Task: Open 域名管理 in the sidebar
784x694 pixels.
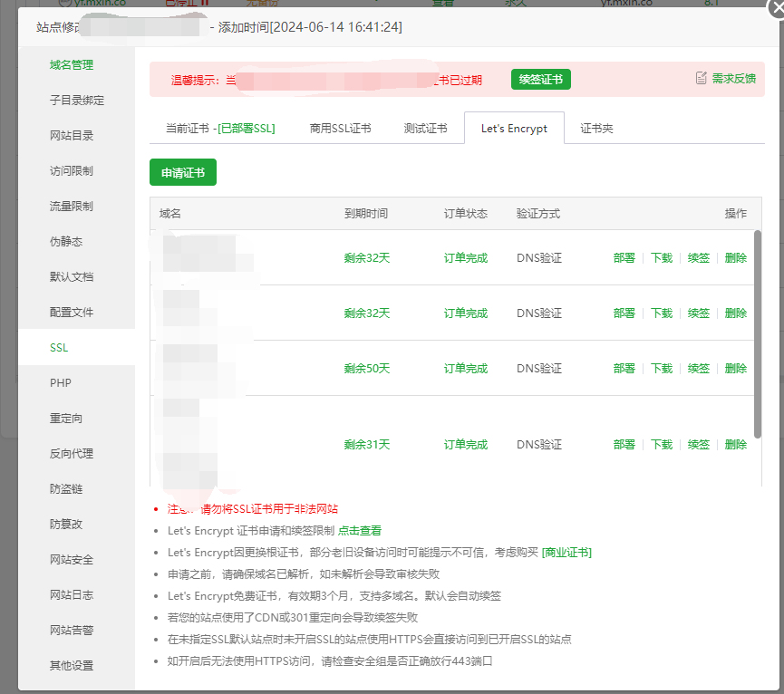Action: [72, 65]
